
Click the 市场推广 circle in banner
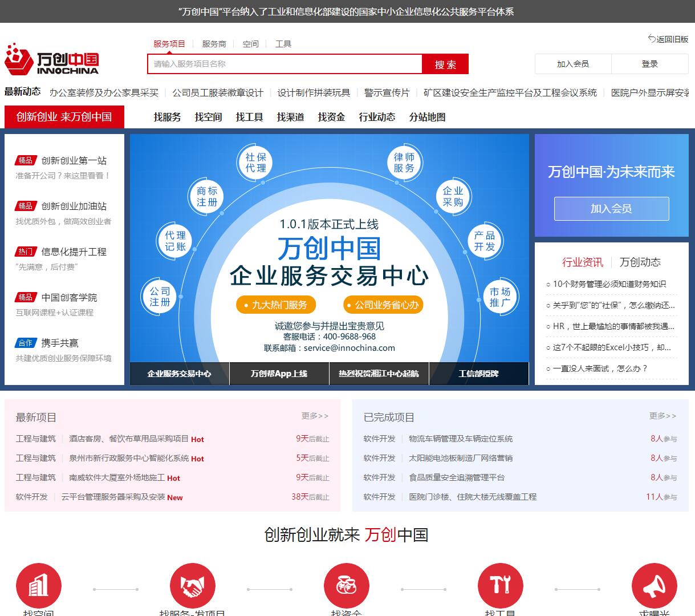click(500, 297)
